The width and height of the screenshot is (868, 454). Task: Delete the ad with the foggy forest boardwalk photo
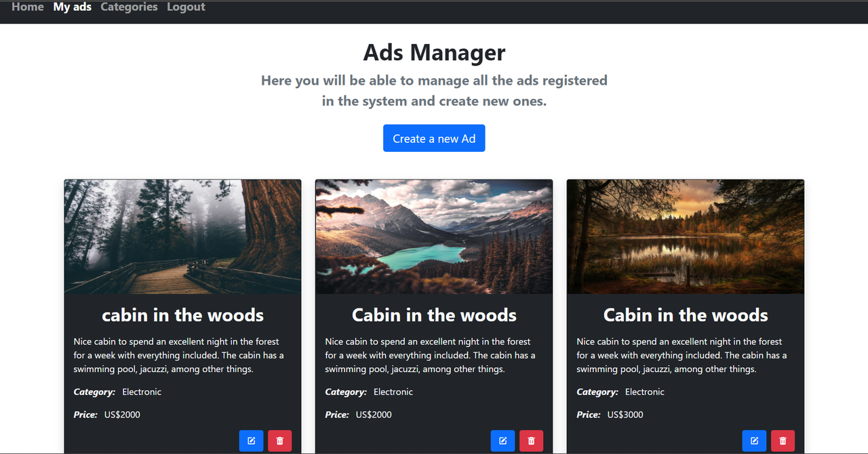pos(280,440)
